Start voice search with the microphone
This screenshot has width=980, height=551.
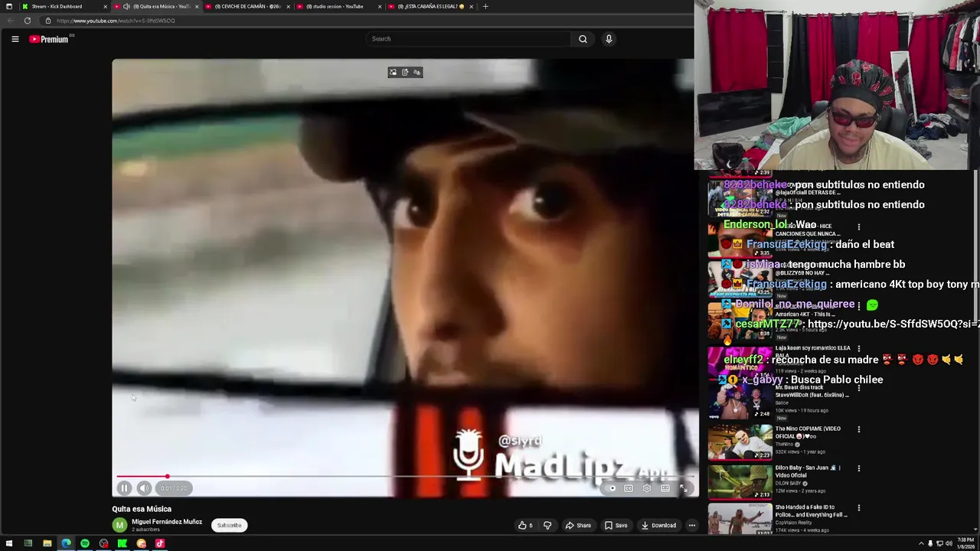pos(609,39)
